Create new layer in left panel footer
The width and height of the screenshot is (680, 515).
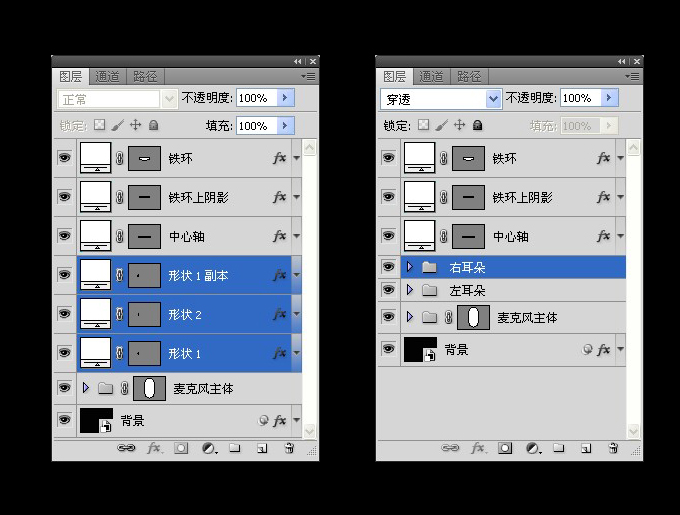(262, 448)
